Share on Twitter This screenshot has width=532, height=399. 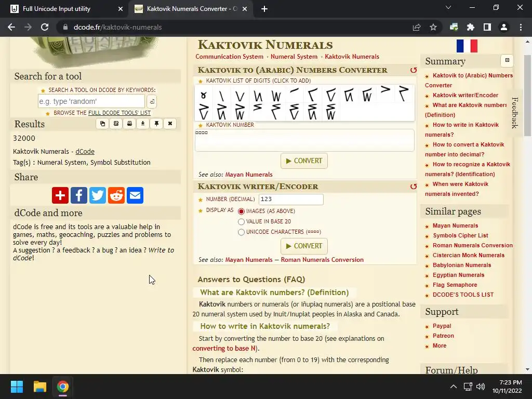[98, 195]
